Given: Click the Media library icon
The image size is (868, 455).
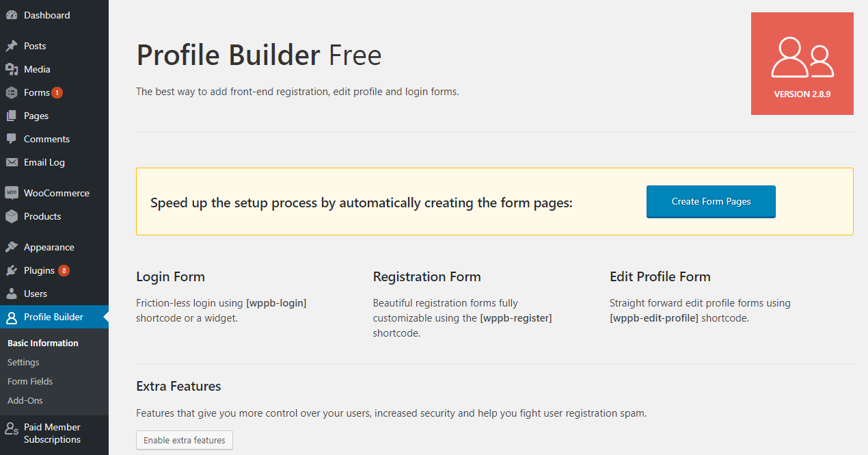Looking at the screenshot, I should tap(12, 69).
